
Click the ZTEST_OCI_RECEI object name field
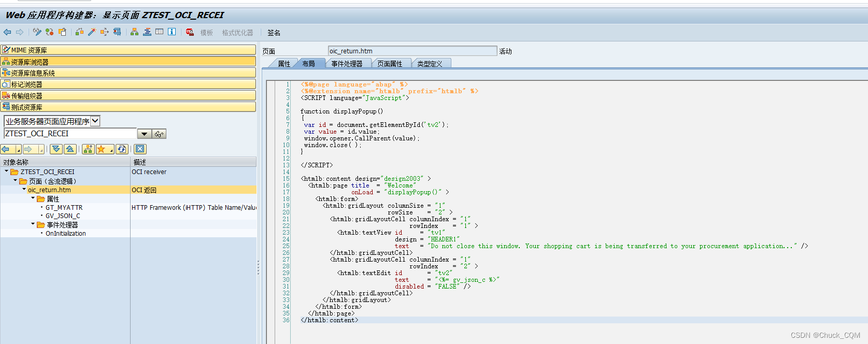(x=70, y=134)
